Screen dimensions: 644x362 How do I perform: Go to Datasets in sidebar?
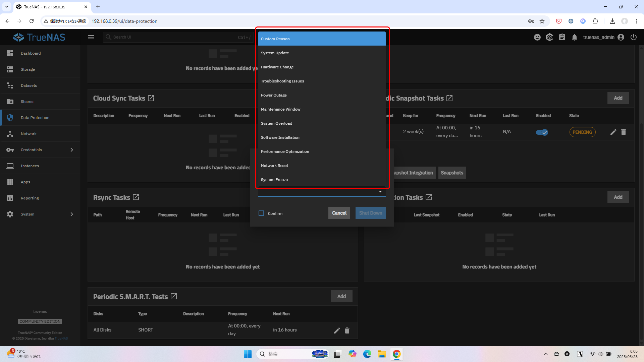[x=40, y=85]
